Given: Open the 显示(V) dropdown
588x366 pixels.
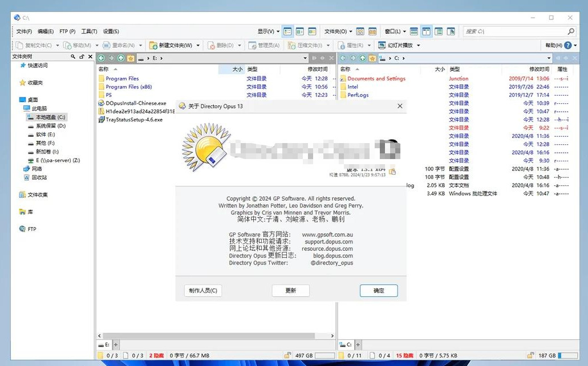Looking at the screenshot, I should tap(268, 31).
